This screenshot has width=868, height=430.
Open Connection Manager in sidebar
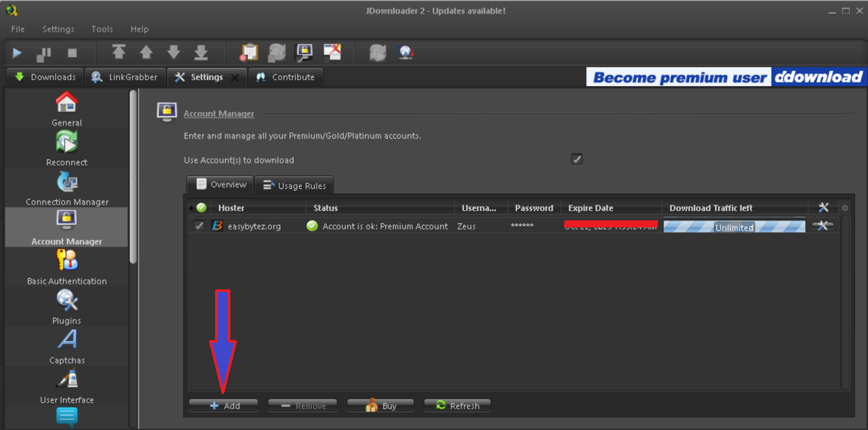66,188
